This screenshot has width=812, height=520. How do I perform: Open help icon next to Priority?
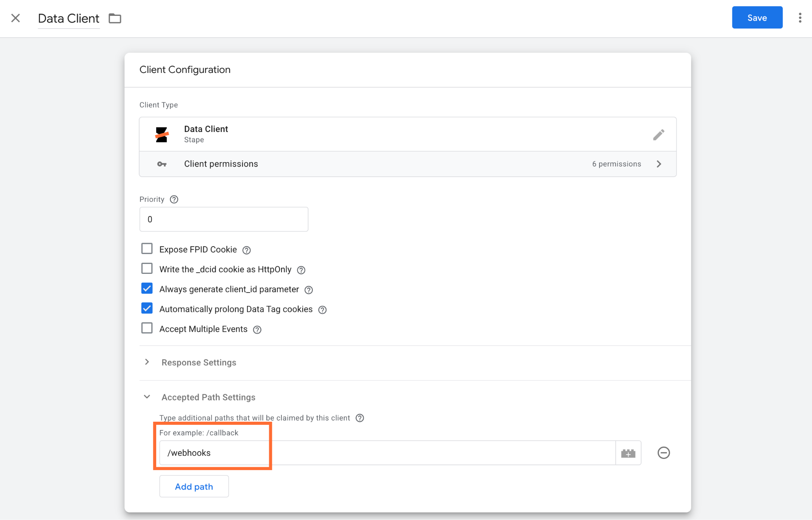pos(174,199)
